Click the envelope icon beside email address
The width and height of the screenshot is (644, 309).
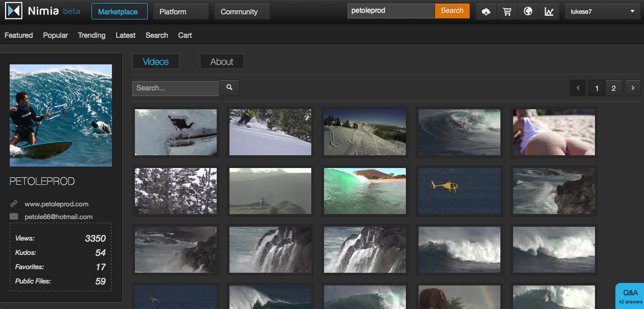[x=14, y=217]
